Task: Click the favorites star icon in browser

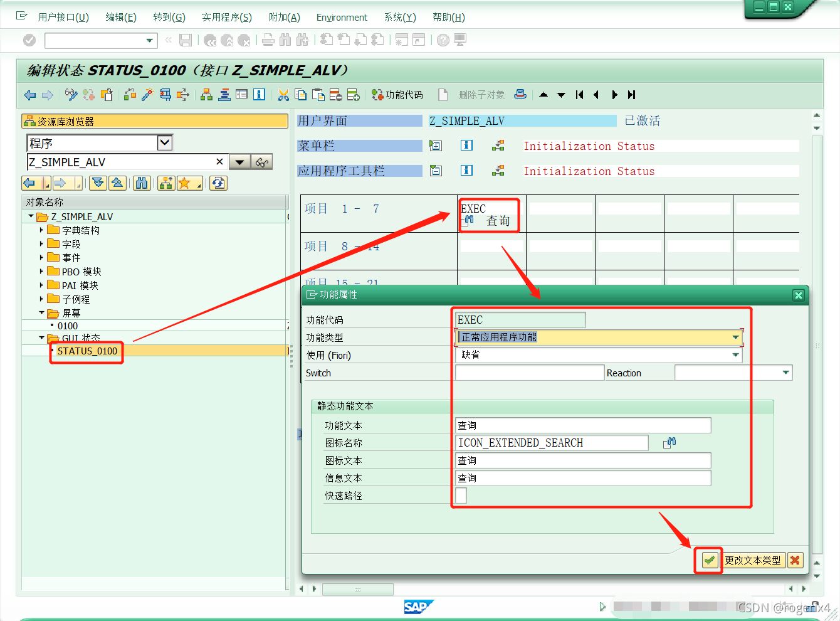Action: [x=189, y=183]
